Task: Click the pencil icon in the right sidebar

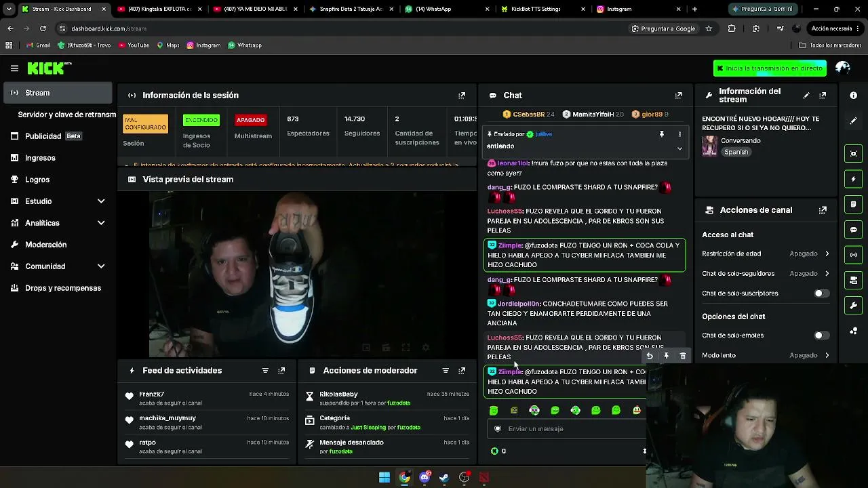Action: pyautogui.click(x=854, y=121)
